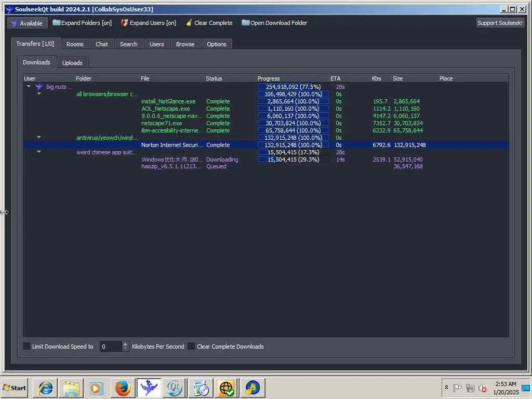
Task: Open the Options tab
Action: coord(217,44)
